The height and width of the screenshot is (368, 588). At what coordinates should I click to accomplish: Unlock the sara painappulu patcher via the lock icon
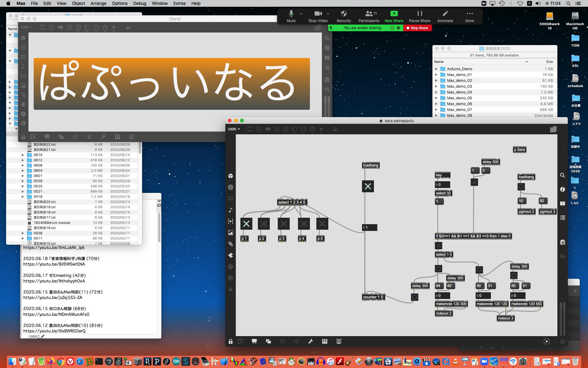(230, 341)
